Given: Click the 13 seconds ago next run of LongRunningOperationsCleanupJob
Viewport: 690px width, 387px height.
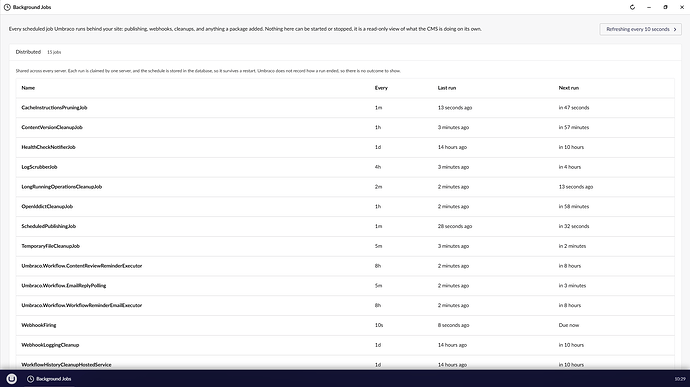Looking at the screenshot, I should 576,187.
